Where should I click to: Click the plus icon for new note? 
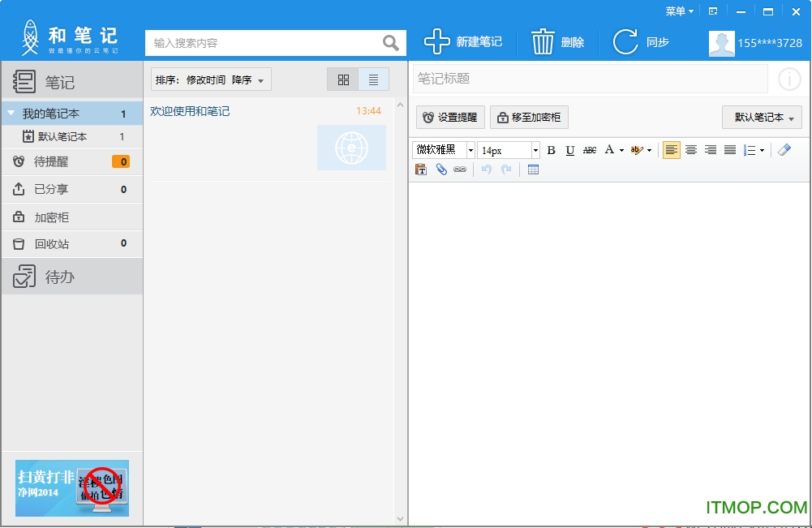point(436,41)
